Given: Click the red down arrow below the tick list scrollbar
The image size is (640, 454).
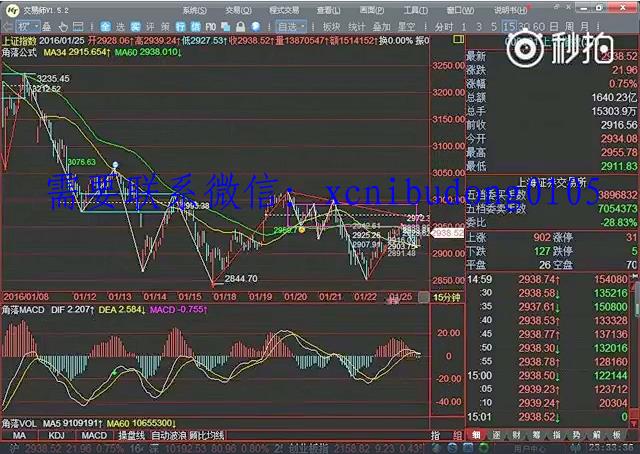Looking at the screenshot, I should point(636,423).
